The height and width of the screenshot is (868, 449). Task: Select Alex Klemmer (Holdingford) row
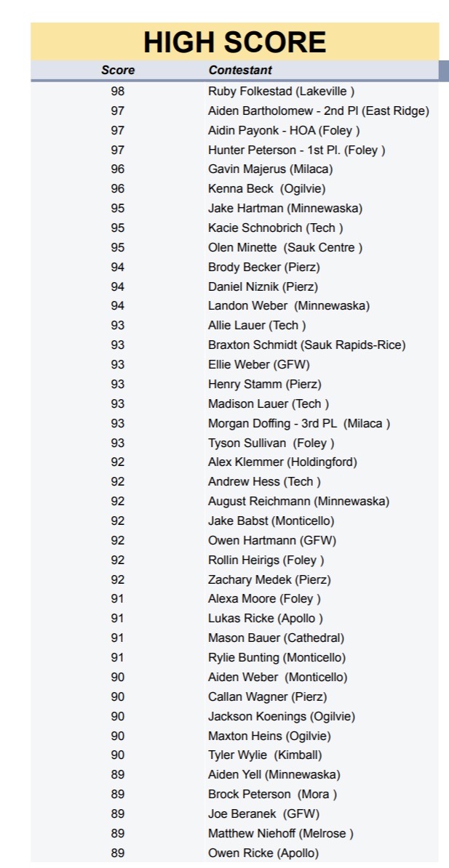pos(282,462)
